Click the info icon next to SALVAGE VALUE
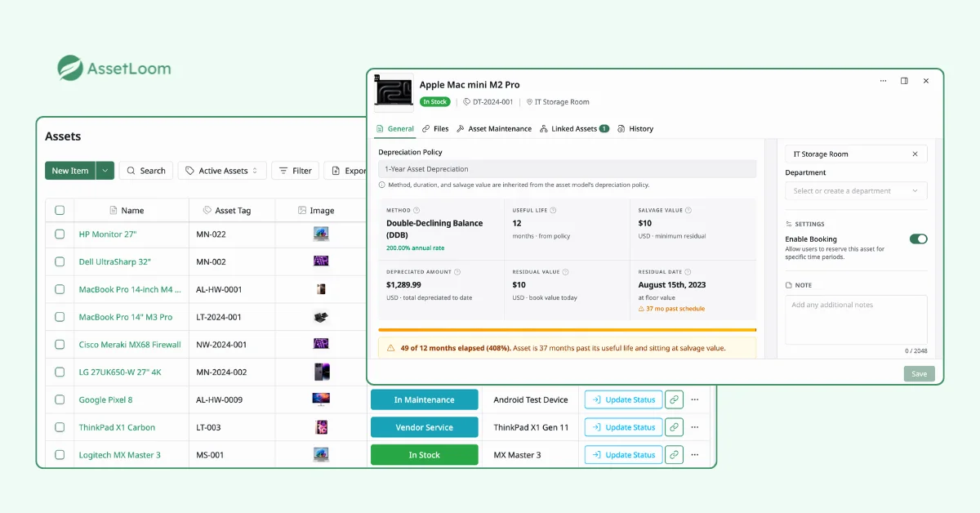This screenshot has width=980, height=513. pos(688,210)
